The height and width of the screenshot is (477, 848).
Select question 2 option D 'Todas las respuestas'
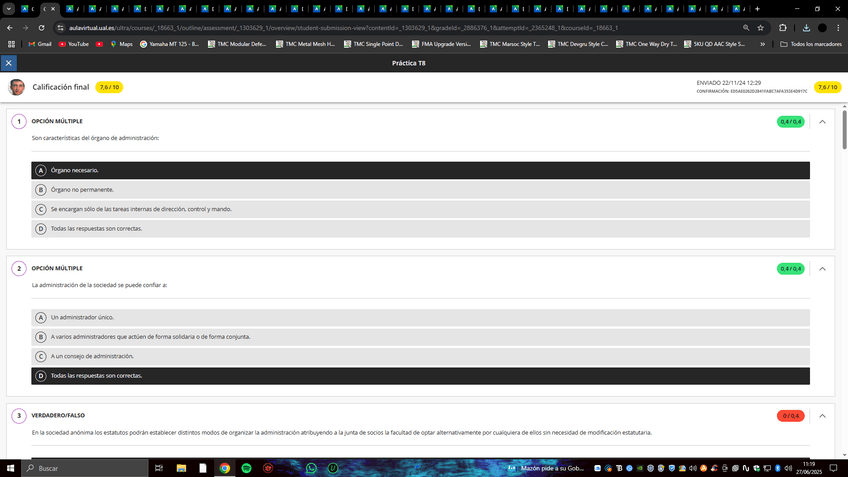[x=420, y=376]
